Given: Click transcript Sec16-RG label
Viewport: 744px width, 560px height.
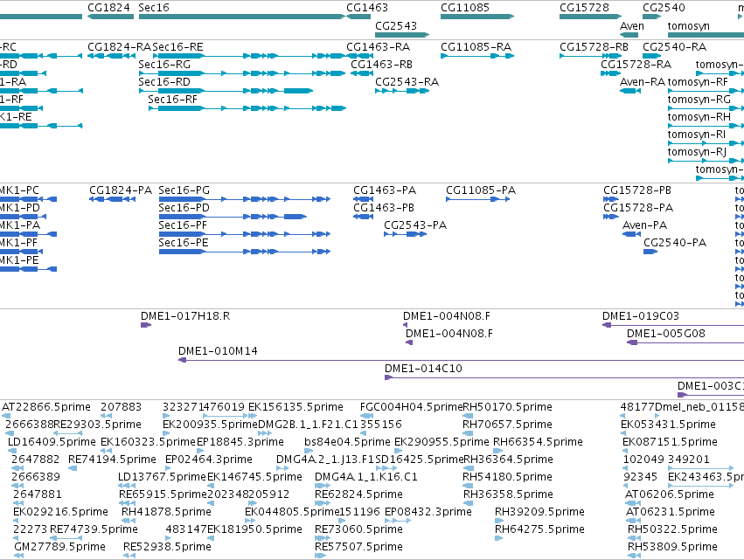Looking at the screenshot, I should pos(164,65).
